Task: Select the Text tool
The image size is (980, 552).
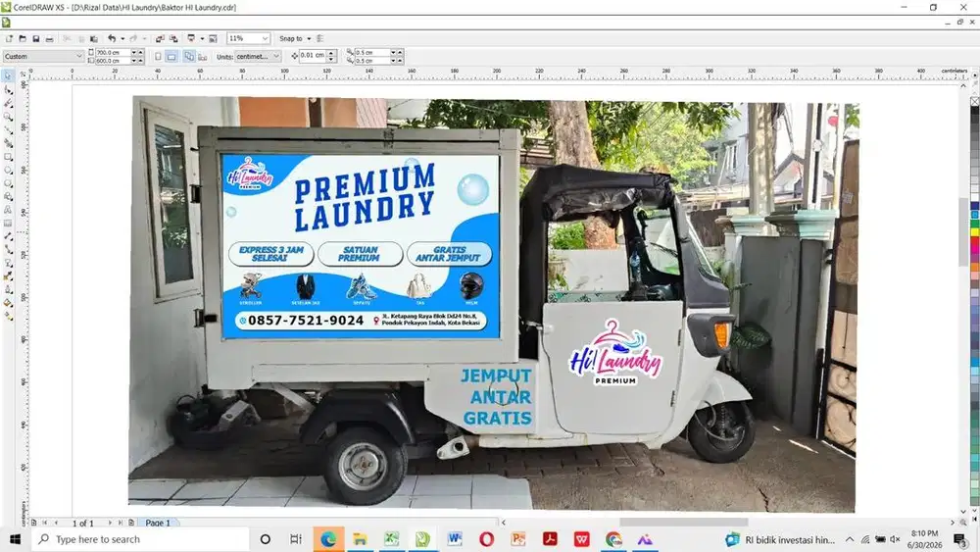Action: (8, 210)
